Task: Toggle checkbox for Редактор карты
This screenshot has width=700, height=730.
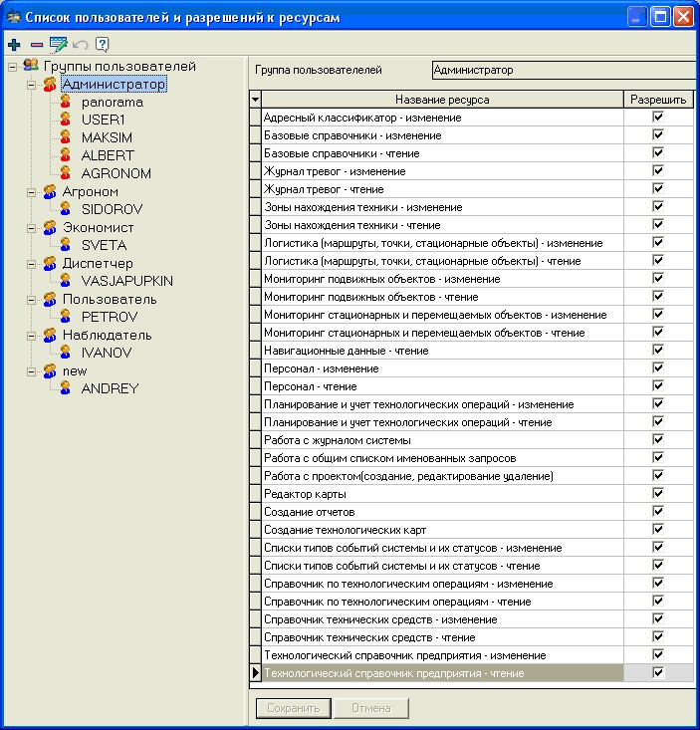Action: (657, 494)
